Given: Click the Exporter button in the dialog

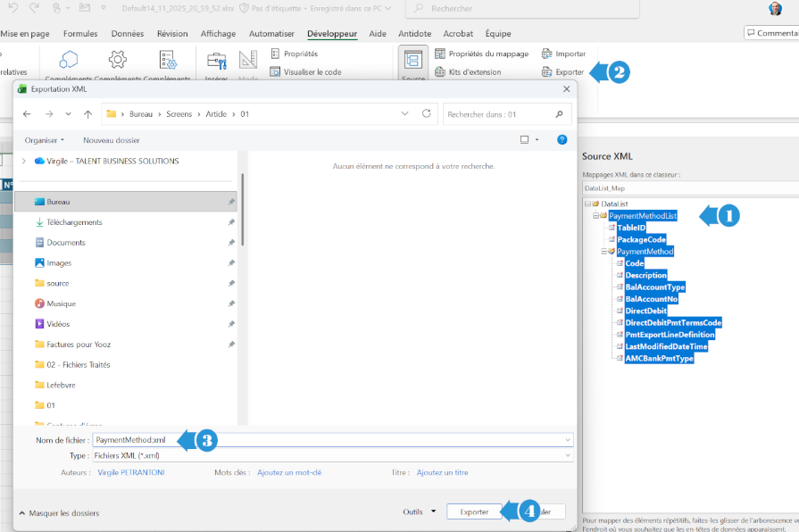Looking at the screenshot, I should point(474,511).
